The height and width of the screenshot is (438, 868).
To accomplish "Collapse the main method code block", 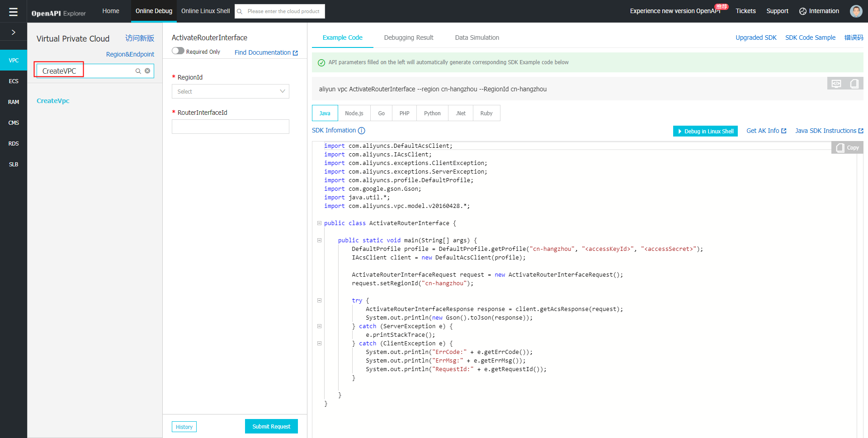I will 319,240.
